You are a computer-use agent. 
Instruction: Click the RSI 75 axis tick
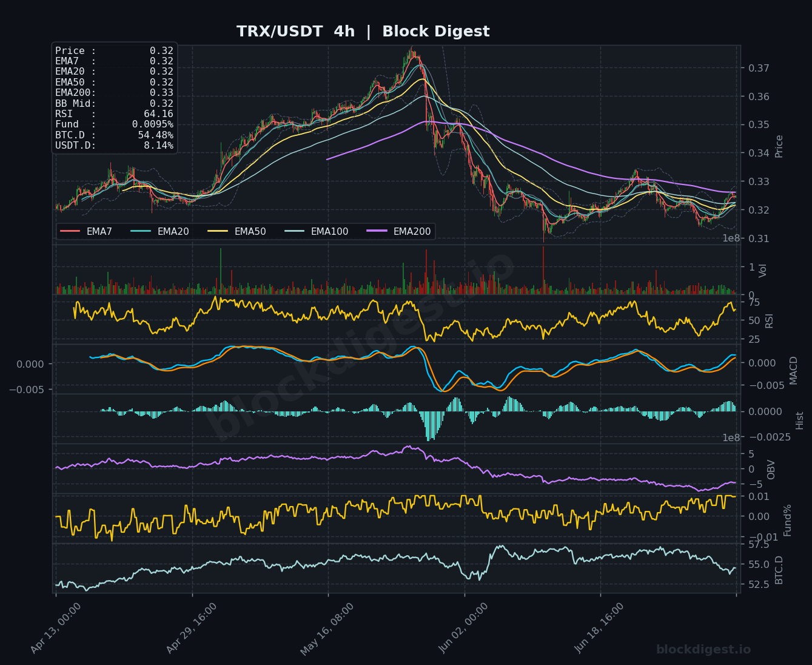[x=754, y=302]
